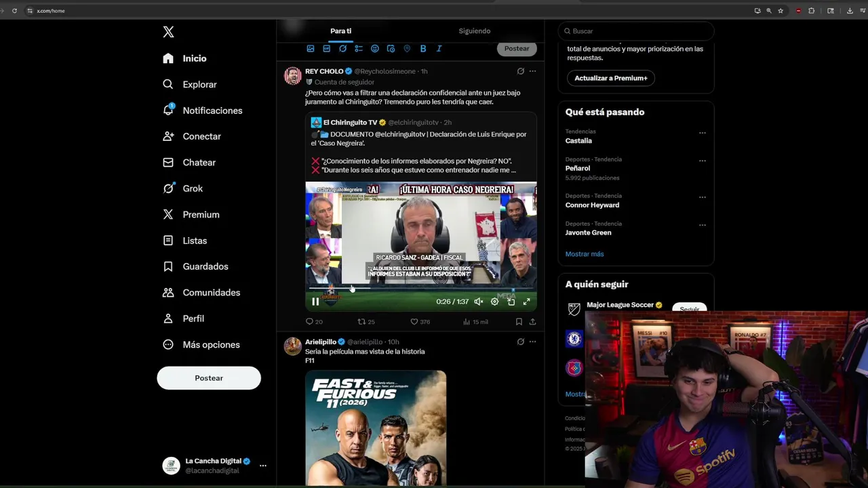Bookmark page with browser star icon
The width and height of the screenshot is (868, 488).
[781, 11]
